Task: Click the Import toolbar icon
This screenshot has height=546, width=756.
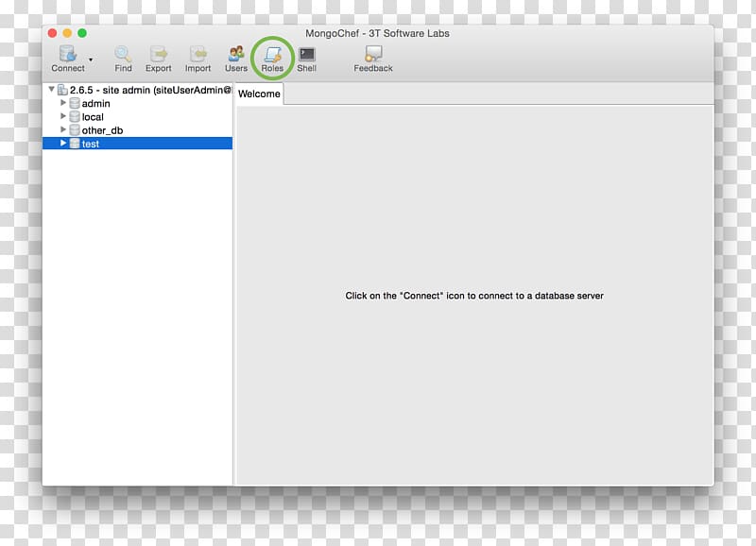Action: [x=198, y=59]
